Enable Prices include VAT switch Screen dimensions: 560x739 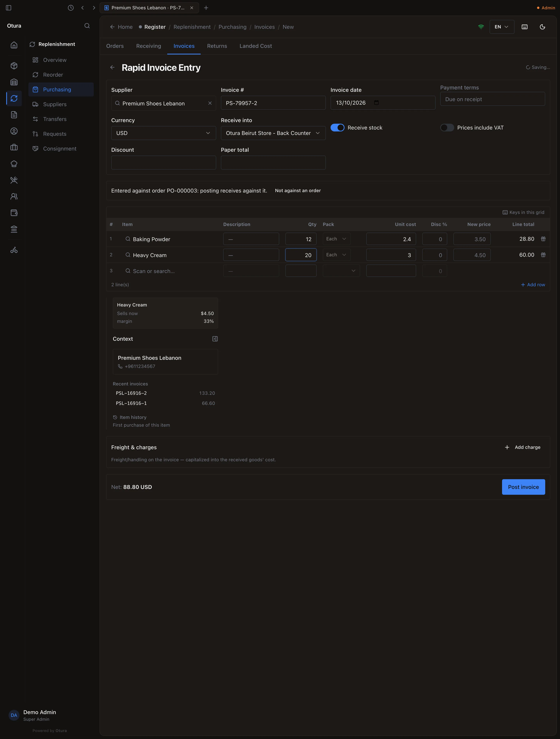447,128
